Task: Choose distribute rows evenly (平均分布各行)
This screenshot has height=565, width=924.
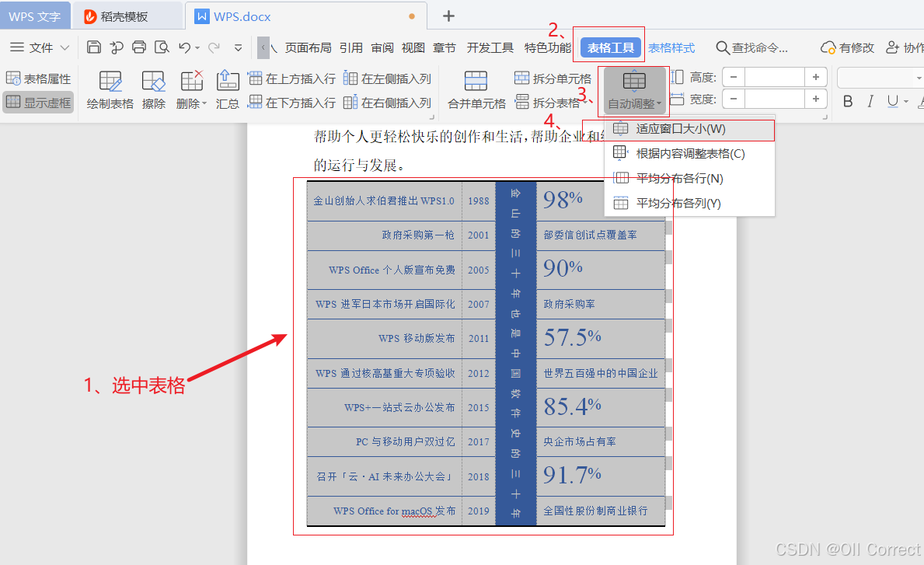Action: [x=689, y=179]
